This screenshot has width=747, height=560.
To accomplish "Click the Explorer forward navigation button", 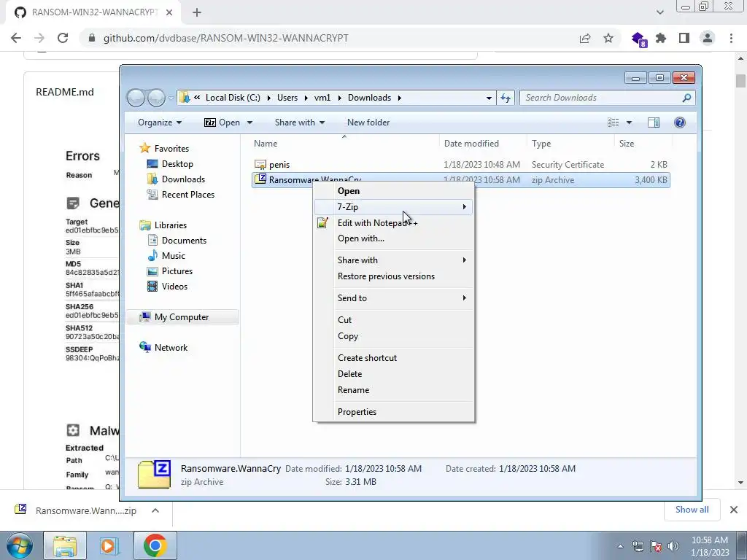I will [x=156, y=98].
